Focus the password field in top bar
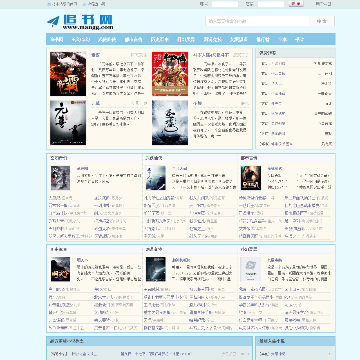Image resolution: width=360 pixels, height=360 pixels. [271, 4]
